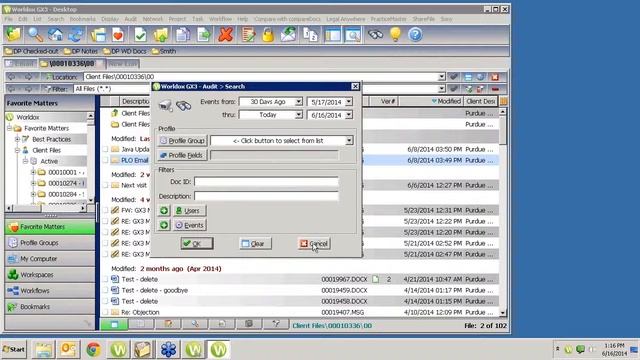This screenshot has height=360, width=640.
Task: Tick the checkbox for Test - delete 00019967.DOCX
Action: point(105,279)
